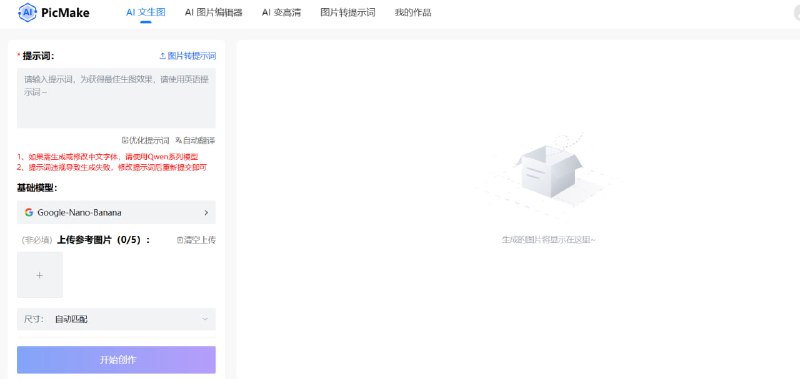Click the red Qwen系列模型 hint line
Viewport: 800px width, 379px height.
click(x=107, y=157)
